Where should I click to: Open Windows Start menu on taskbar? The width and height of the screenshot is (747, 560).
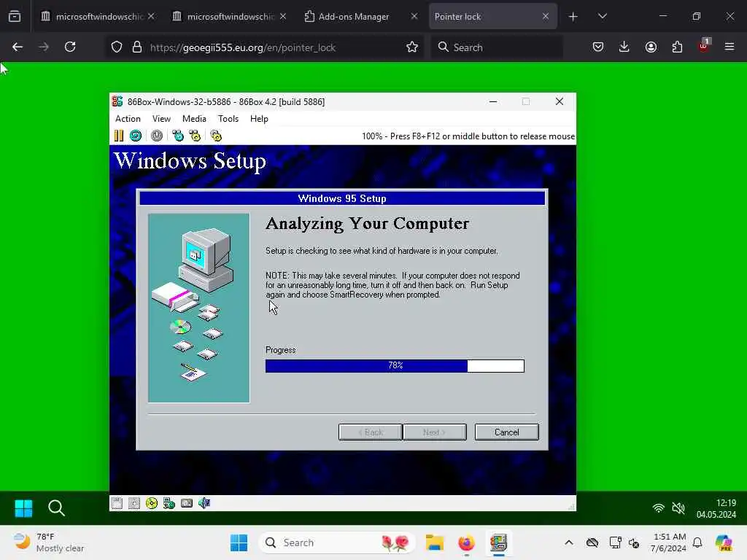(239, 542)
